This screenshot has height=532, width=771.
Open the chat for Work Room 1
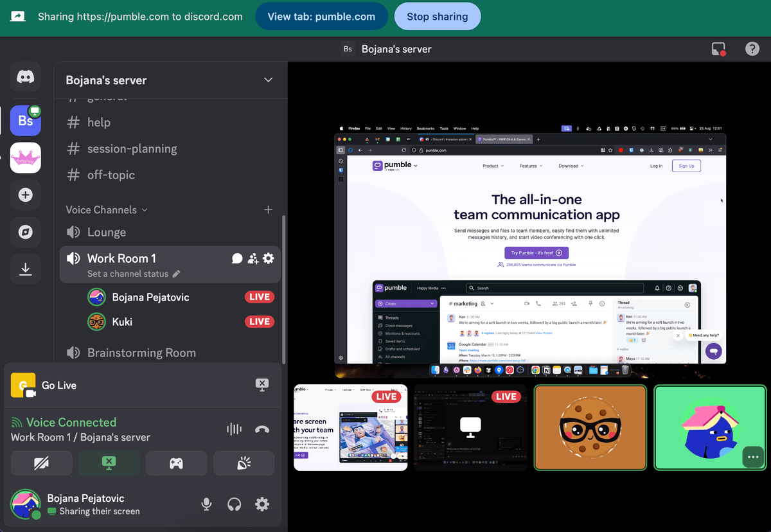[x=236, y=258]
